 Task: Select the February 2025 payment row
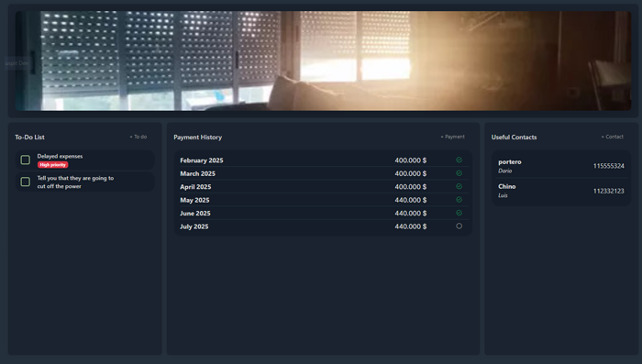[x=323, y=160]
